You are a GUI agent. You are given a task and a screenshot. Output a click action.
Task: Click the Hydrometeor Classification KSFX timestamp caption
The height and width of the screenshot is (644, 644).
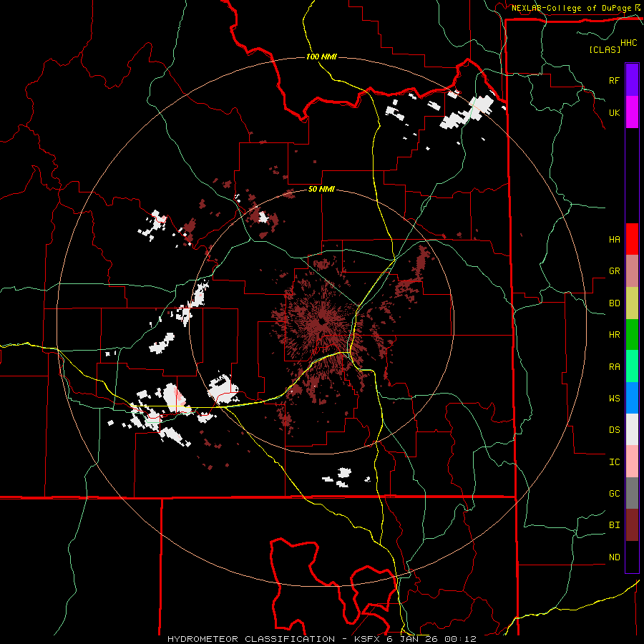(x=321, y=639)
